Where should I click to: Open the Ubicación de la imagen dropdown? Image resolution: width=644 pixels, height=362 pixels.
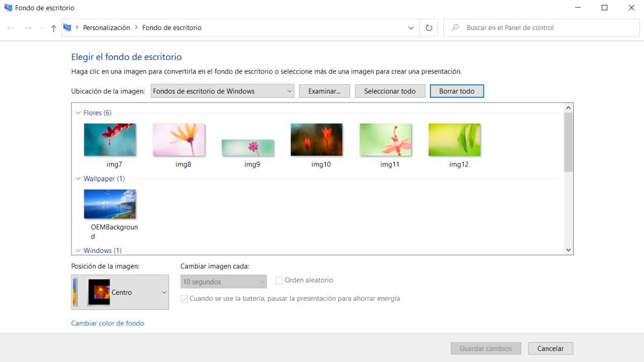click(289, 91)
